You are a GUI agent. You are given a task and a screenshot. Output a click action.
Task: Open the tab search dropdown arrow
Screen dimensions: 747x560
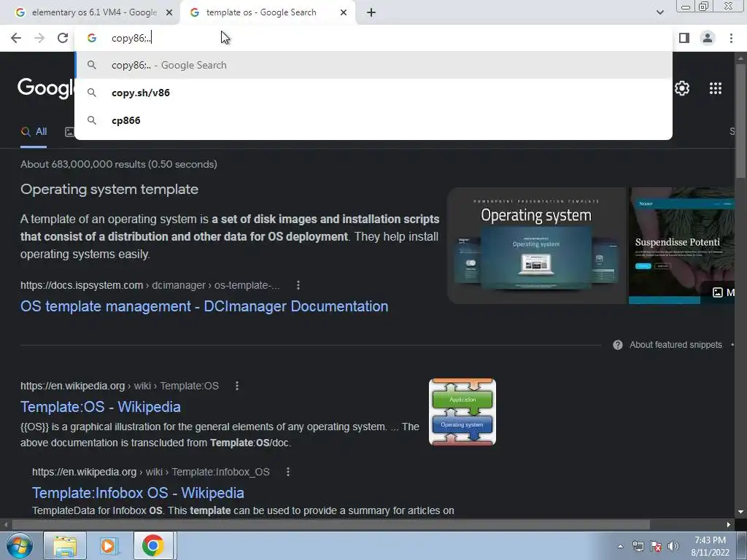(659, 12)
